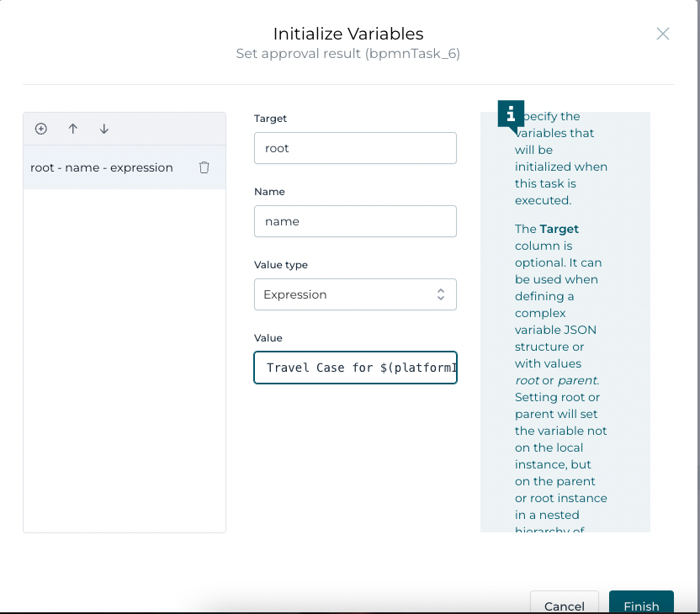The width and height of the screenshot is (700, 614).
Task: Click the Value type label
Action: (x=281, y=265)
